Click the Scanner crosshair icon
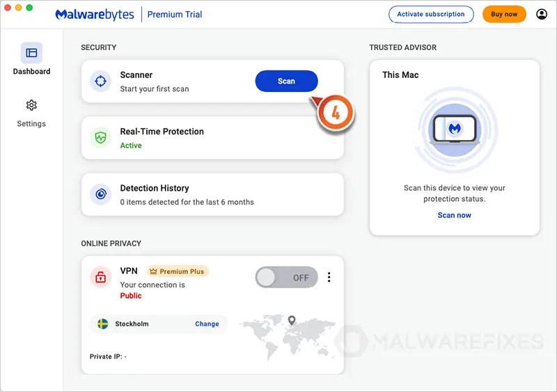The image size is (557, 392). 100,81
